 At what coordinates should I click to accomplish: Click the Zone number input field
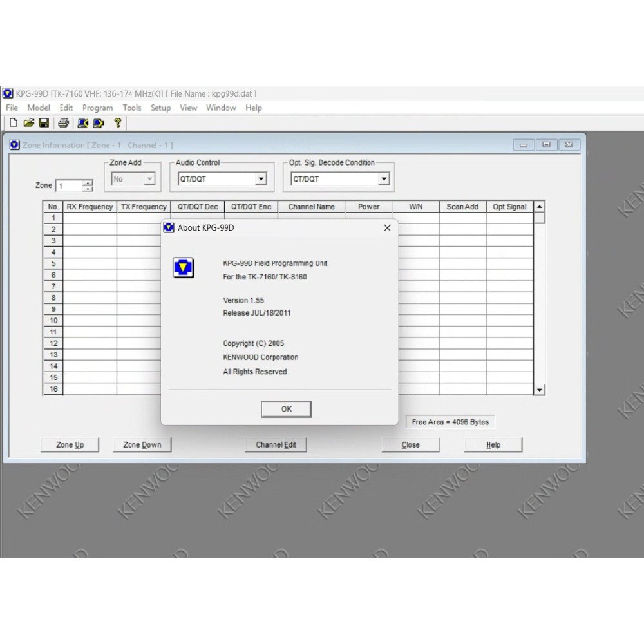(69, 186)
